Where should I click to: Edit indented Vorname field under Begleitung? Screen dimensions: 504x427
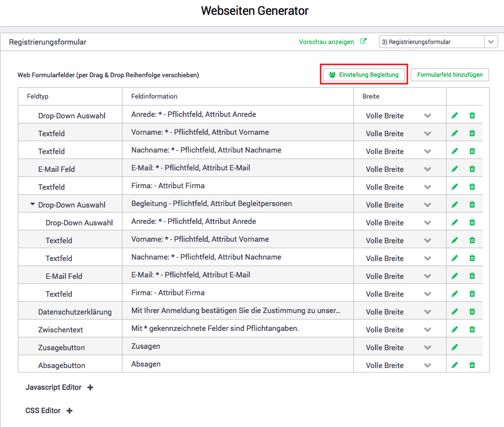click(x=454, y=240)
